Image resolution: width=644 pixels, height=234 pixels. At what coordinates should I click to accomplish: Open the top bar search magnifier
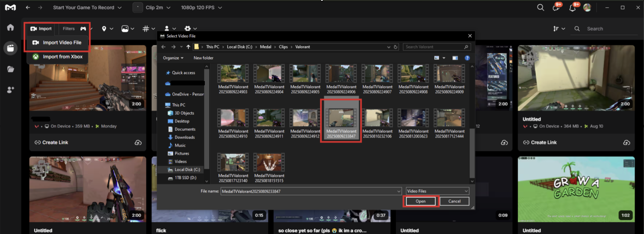(541, 7)
